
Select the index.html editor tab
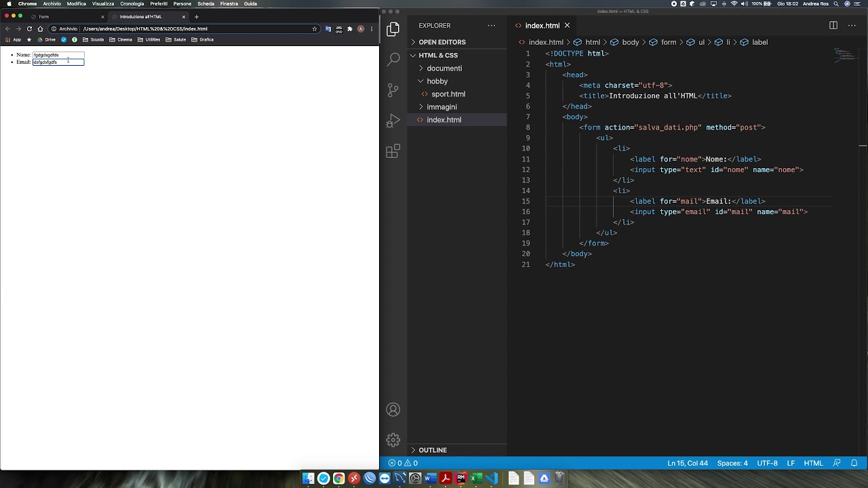[x=542, y=26]
